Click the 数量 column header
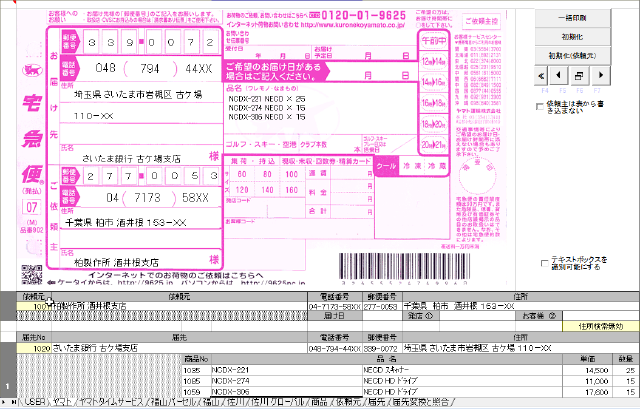The width and height of the screenshot is (640, 409). pos(625,359)
